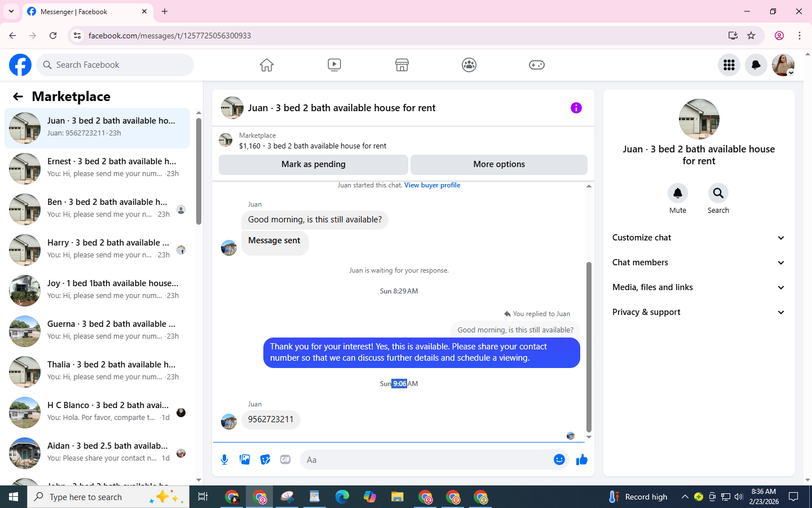Send a thumbs-up like
The image size is (812, 508).
tap(582, 459)
